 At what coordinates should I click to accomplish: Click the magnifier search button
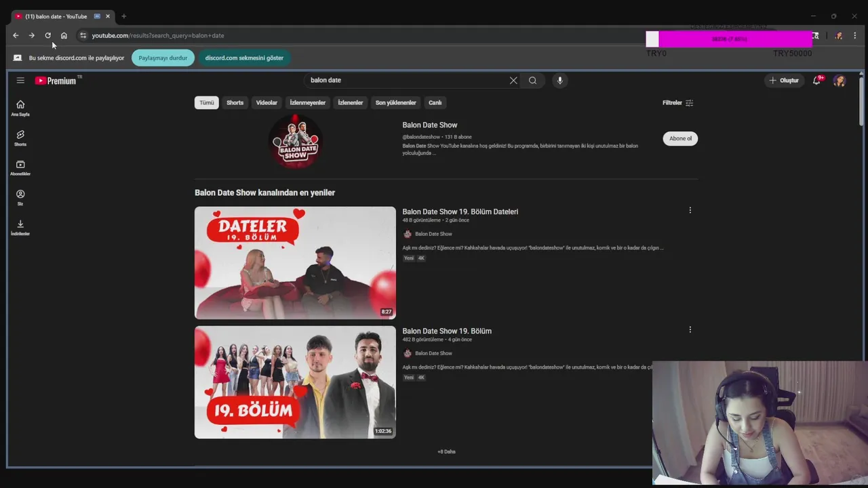tap(532, 80)
